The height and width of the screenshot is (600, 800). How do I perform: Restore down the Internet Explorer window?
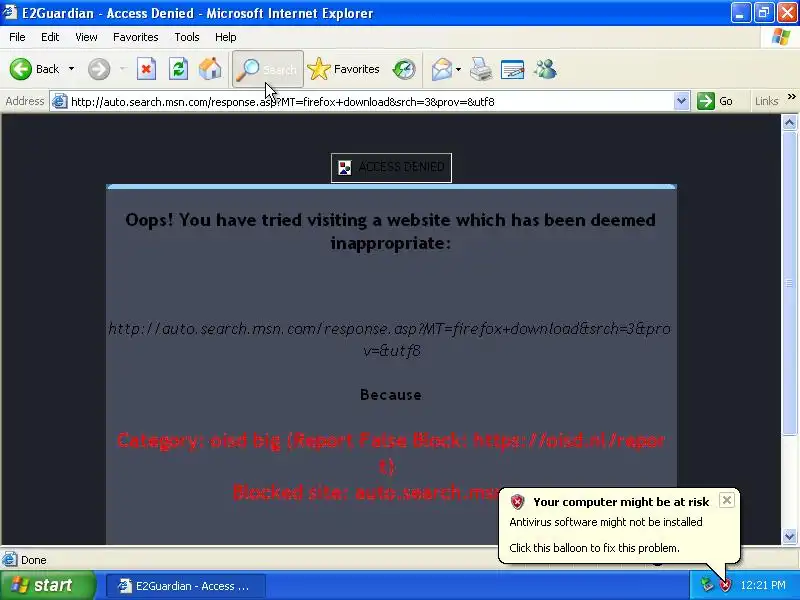[x=763, y=12]
